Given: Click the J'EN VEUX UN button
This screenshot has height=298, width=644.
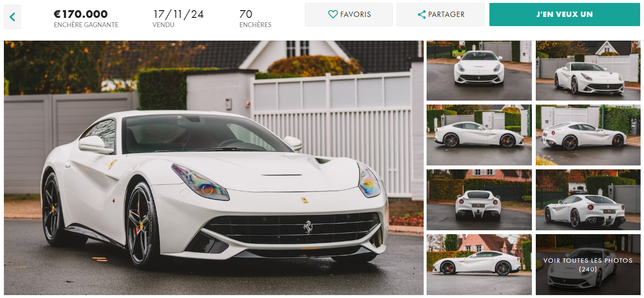Looking at the screenshot, I should [564, 15].
